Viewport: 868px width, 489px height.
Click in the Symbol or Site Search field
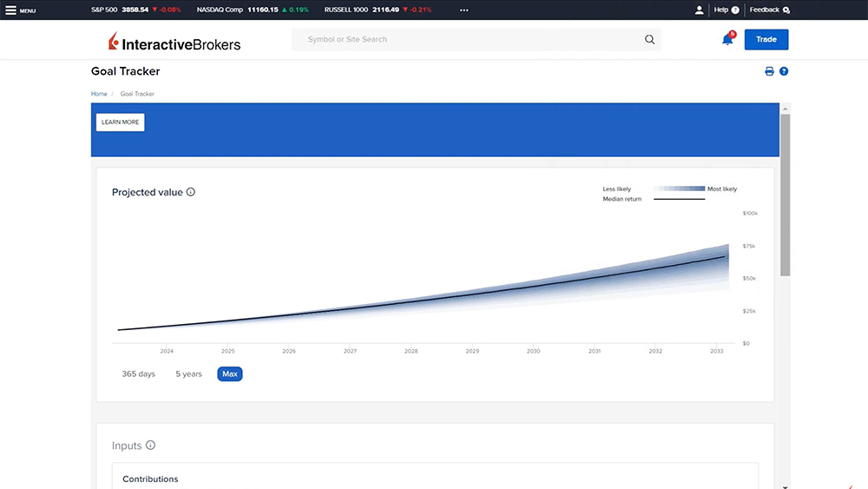coord(469,39)
